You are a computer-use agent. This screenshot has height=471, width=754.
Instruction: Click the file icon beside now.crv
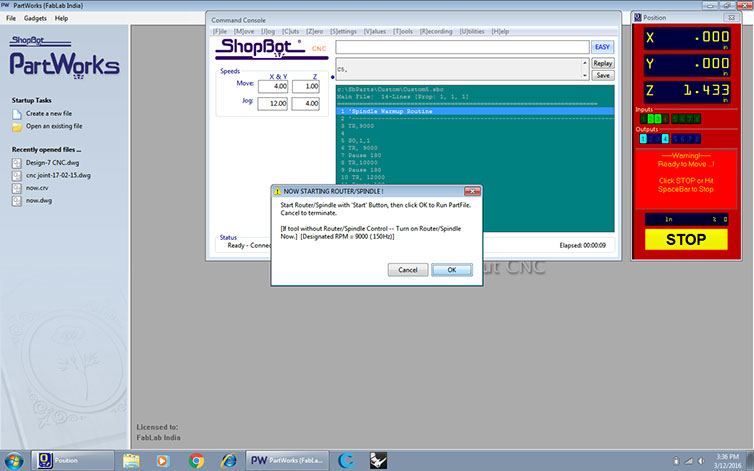tap(17, 188)
